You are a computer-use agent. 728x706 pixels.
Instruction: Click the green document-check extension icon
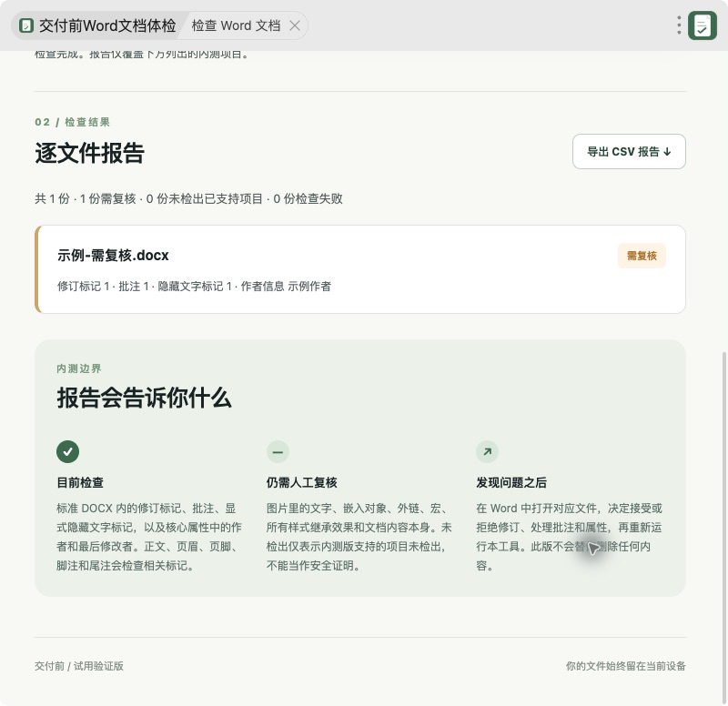coord(703,25)
